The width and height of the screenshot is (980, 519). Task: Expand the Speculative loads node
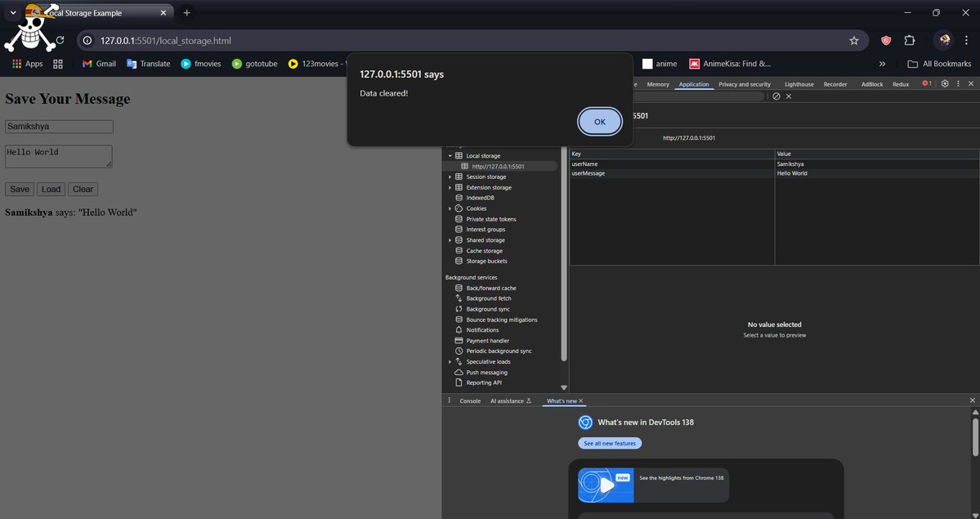(x=450, y=361)
